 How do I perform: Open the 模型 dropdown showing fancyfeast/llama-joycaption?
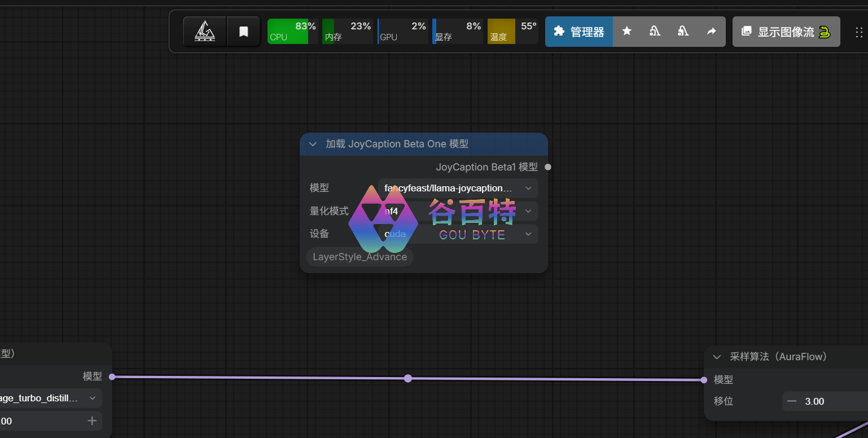[458, 188]
